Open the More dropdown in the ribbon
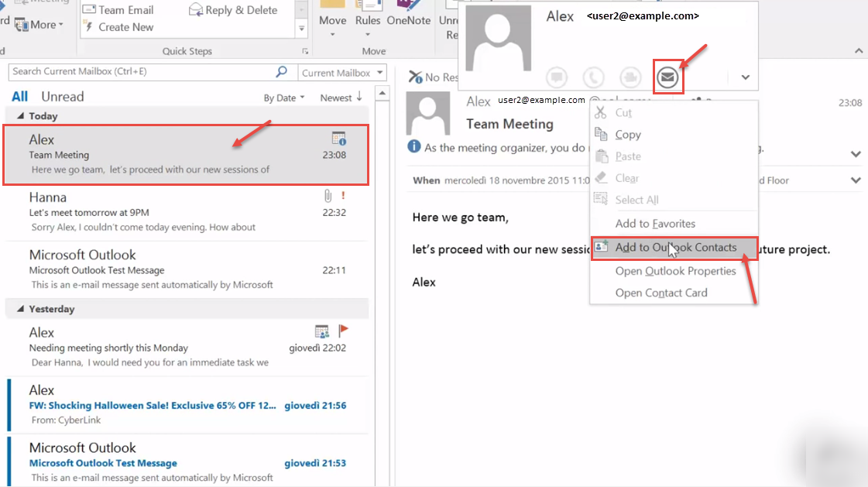The height and width of the screenshot is (487, 868). [39, 25]
